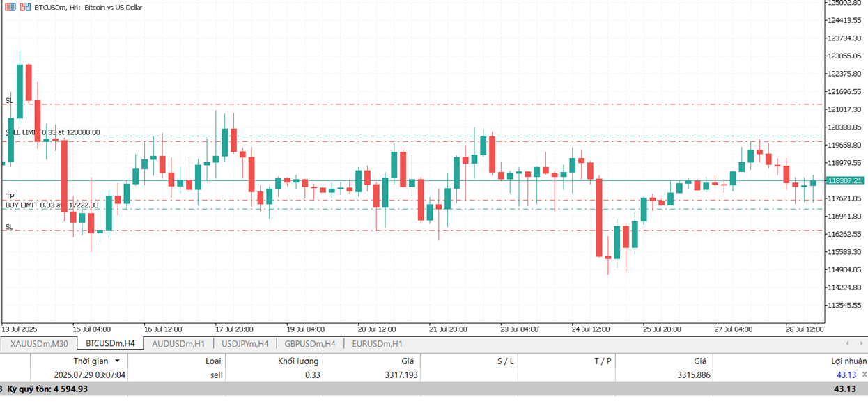Click the 17 Jul 20:00 time axis label
The image size is (868, 408).
click(x=234, y=329)
